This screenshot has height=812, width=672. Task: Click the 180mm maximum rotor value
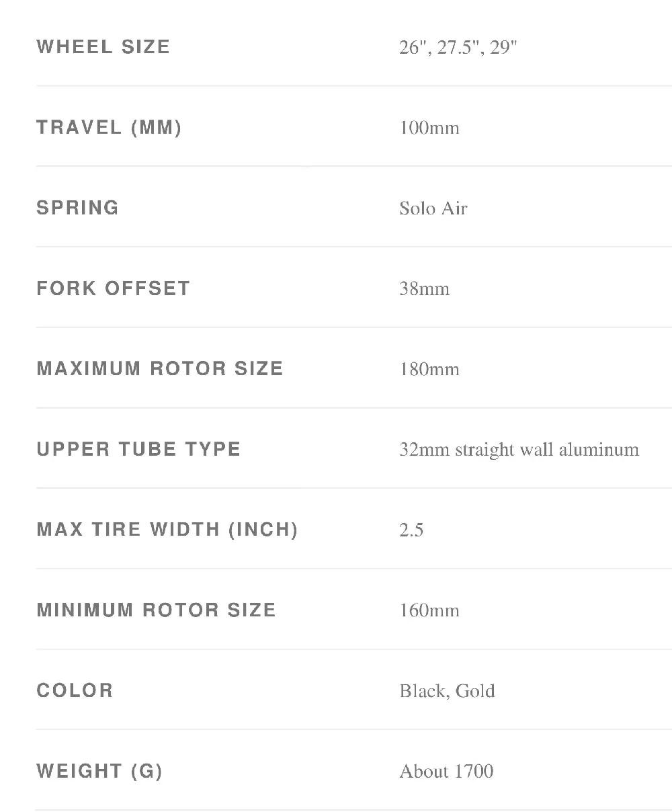(x=429, y=369)
